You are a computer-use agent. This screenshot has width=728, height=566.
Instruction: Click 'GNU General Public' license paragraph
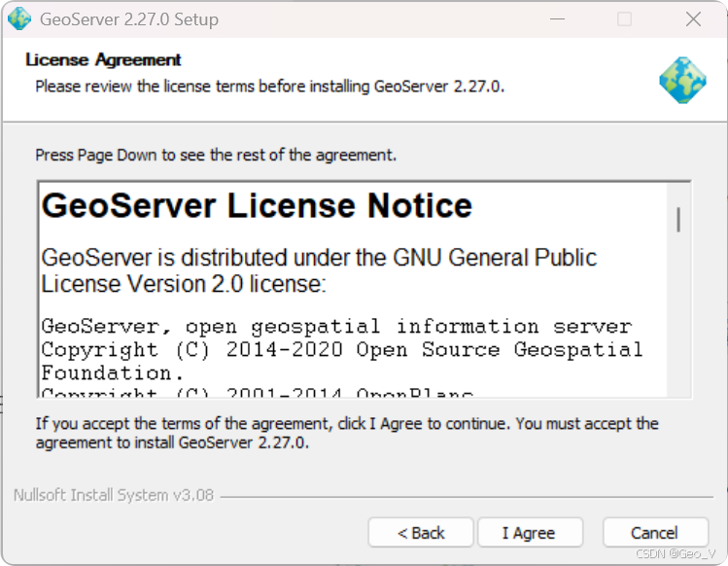point(319,270)
